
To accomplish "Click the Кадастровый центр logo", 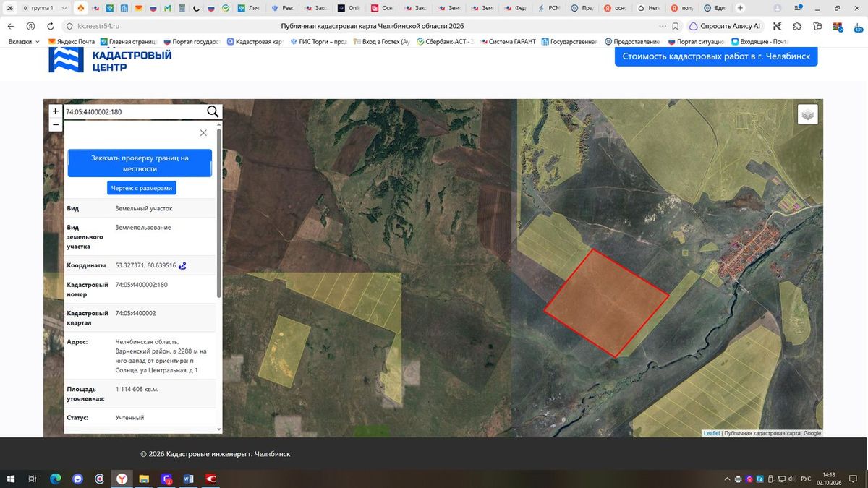I will tap(110, 60).
